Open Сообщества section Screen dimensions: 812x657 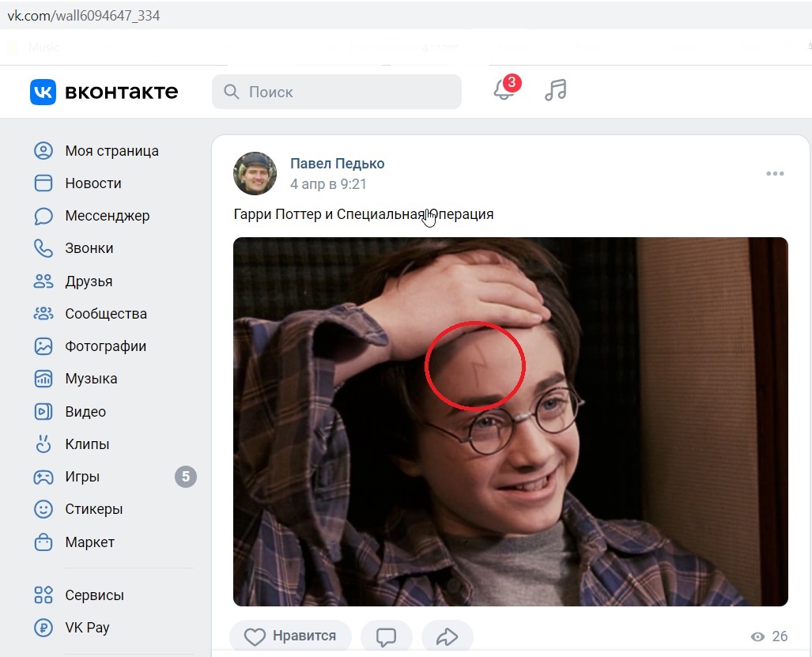pyautogui.click(x=106, y=314)
